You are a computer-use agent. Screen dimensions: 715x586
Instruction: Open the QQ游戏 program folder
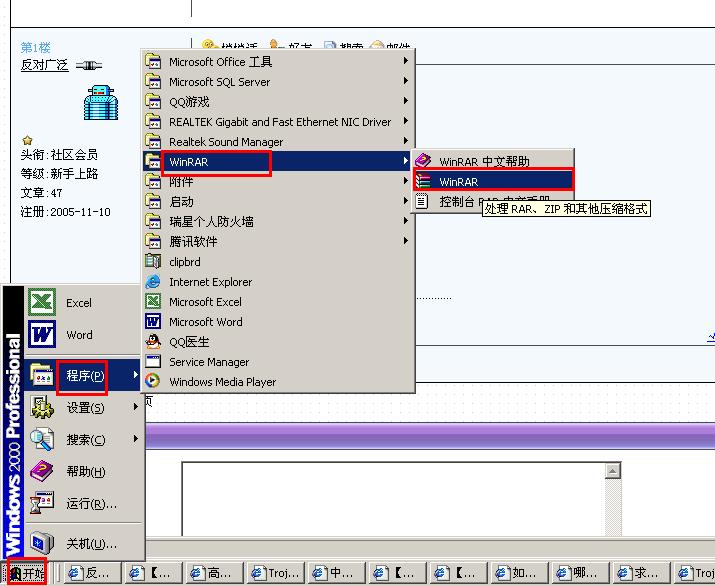(x=278, y=101)
